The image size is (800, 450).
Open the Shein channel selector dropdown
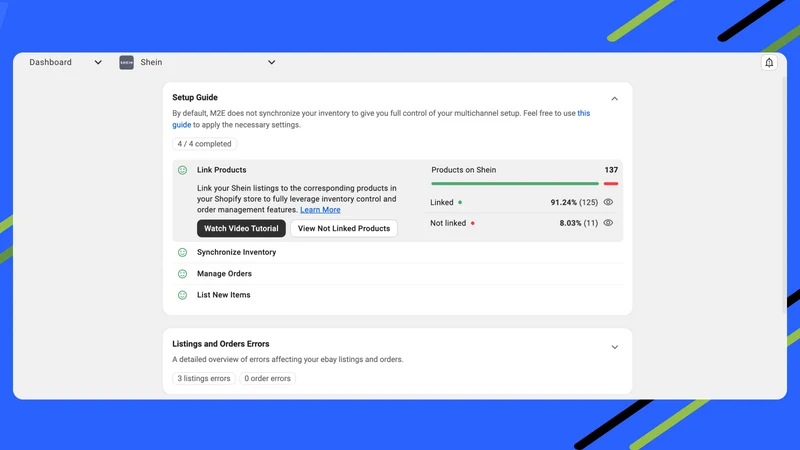198,62
